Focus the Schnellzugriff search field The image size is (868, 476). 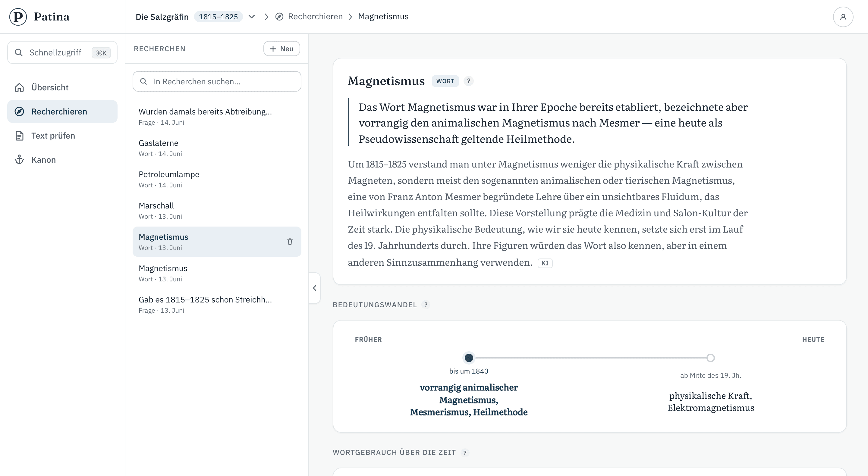point(62,52)
